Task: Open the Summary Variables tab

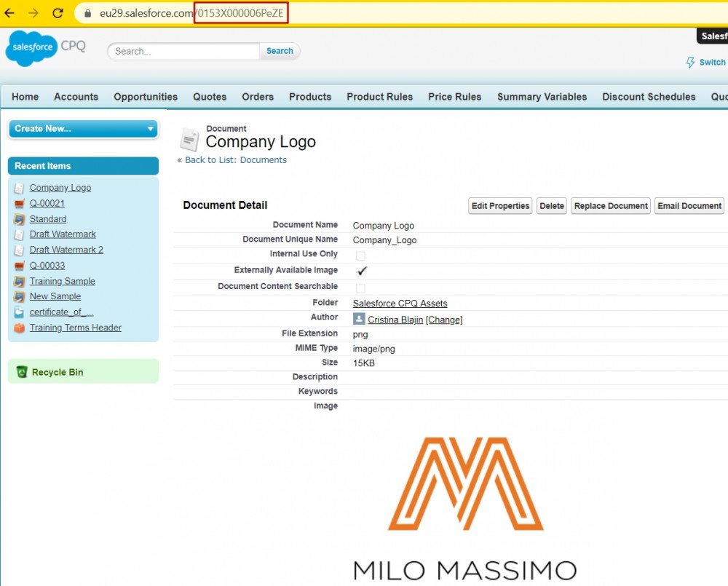Action: (x=542, y=97)
